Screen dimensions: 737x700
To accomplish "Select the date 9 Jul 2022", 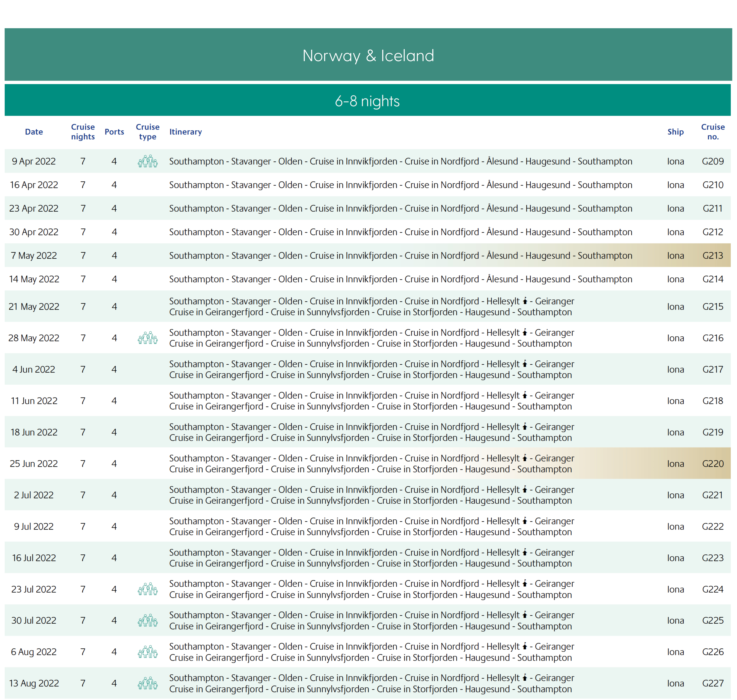I will click(34, 526).
